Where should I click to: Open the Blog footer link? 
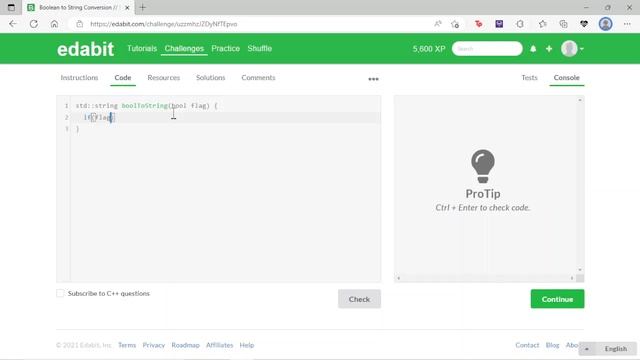(x=552, y=345)
